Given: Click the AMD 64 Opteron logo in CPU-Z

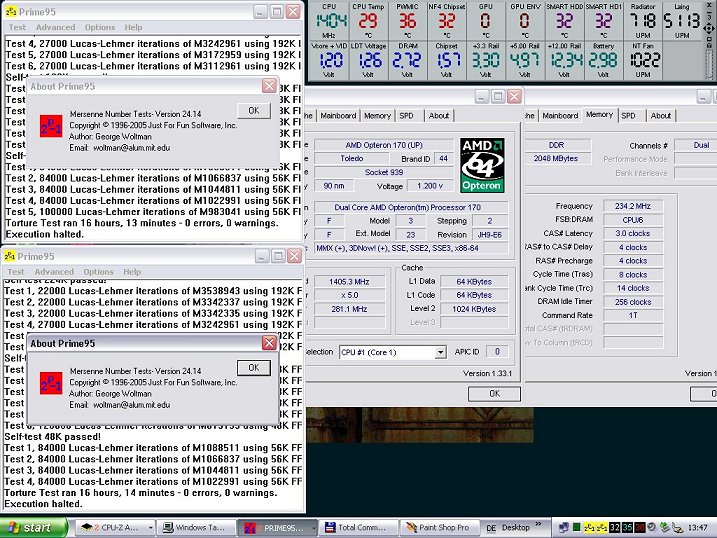Looking at the screenshot, I should click(482, 165).
